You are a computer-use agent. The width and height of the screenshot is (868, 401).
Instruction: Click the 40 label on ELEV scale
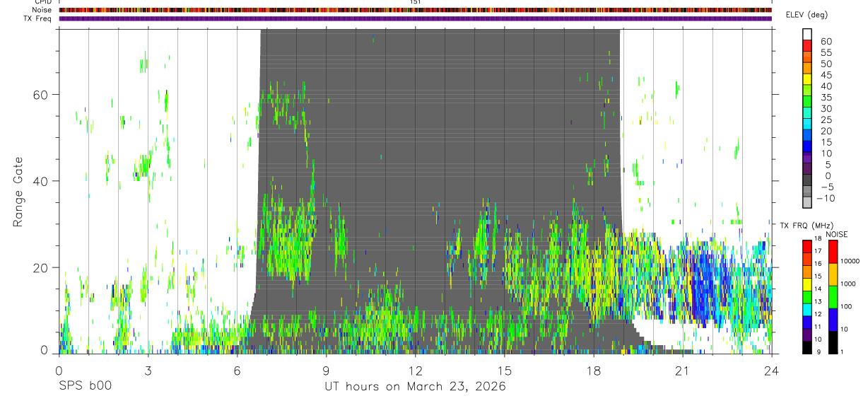point(826,86)
